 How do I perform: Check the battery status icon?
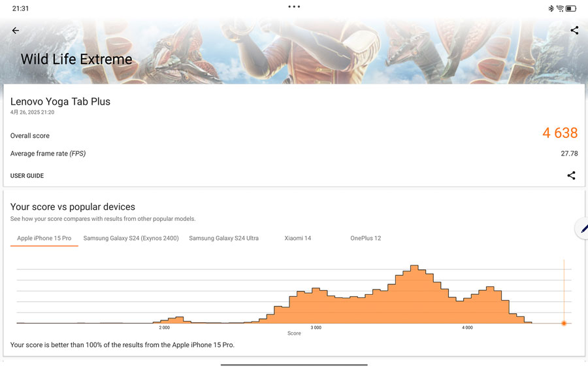pos(571,8)
